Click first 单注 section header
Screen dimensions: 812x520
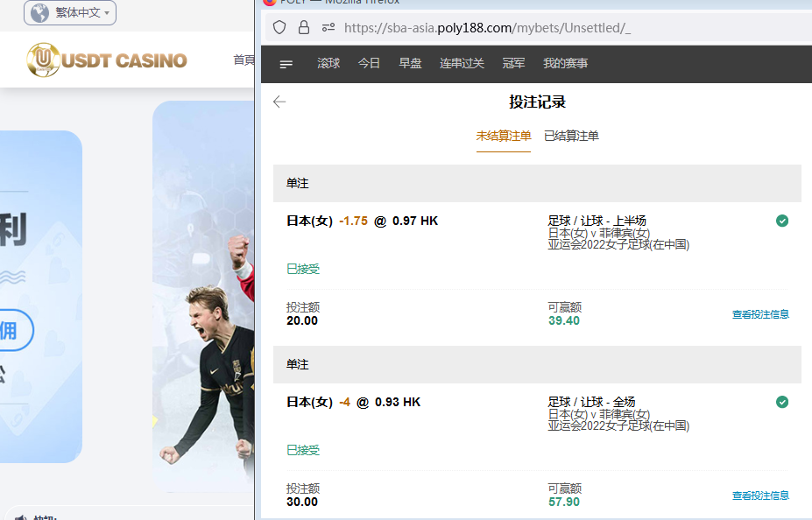click(537, 183)
